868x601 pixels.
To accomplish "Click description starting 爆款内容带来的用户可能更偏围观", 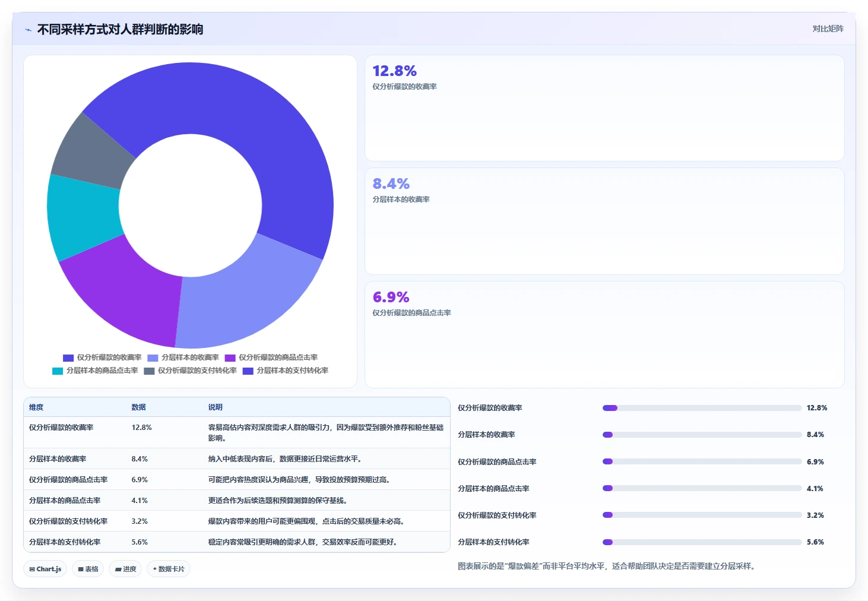I will coord(306,521).
